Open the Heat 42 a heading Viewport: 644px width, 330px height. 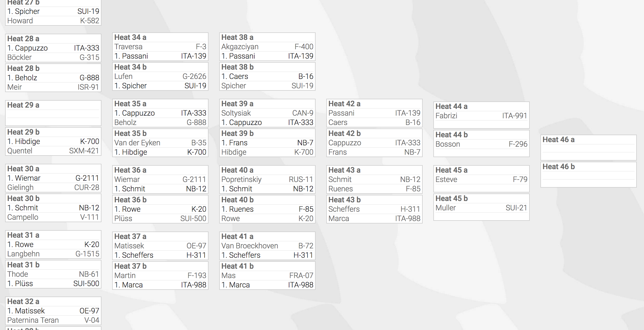pyautogui.click(x=344, y=104)
